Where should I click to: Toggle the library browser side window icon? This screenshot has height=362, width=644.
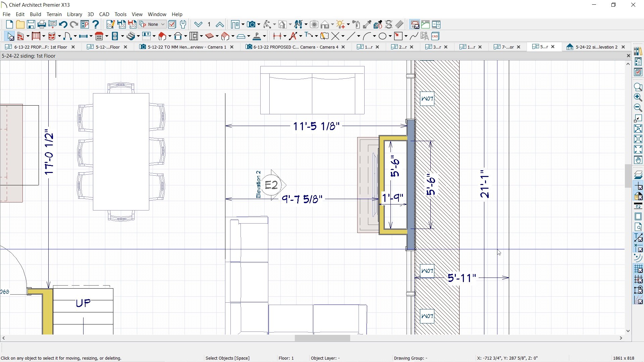(638, 51)
